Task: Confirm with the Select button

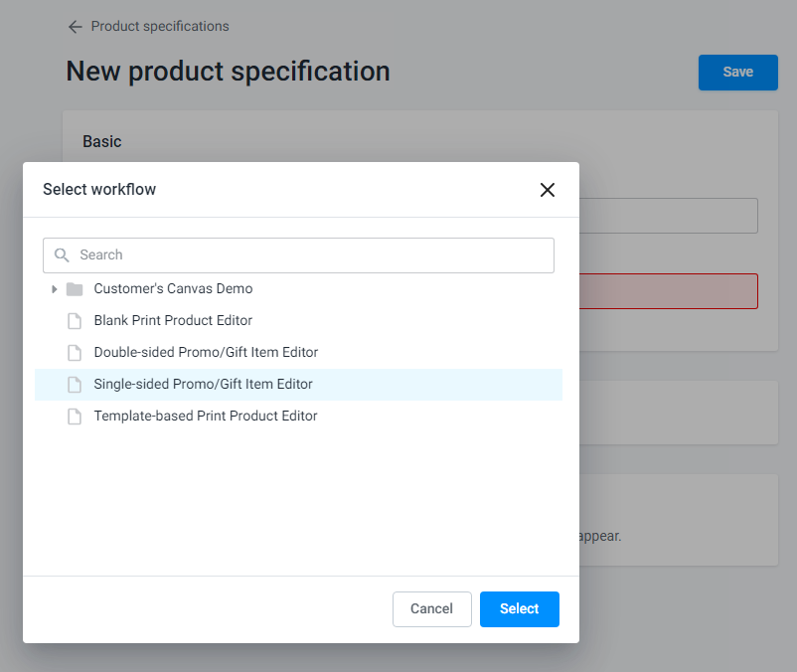Action: [x=520, y=609]
